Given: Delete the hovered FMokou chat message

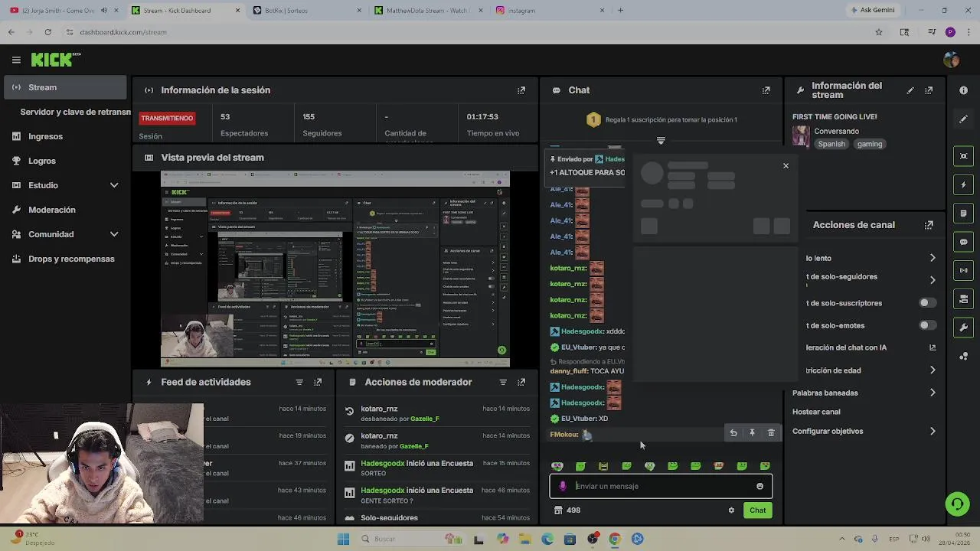Looking at the screenshot, I should pos(771,433).
